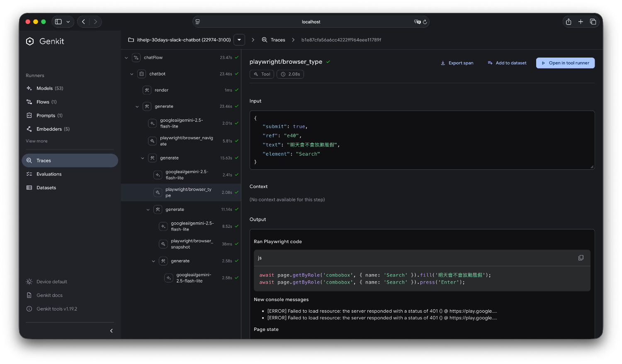The image size is (622, 364).
Task: Toggle the browser sidebar button
Action: (58, 22)
